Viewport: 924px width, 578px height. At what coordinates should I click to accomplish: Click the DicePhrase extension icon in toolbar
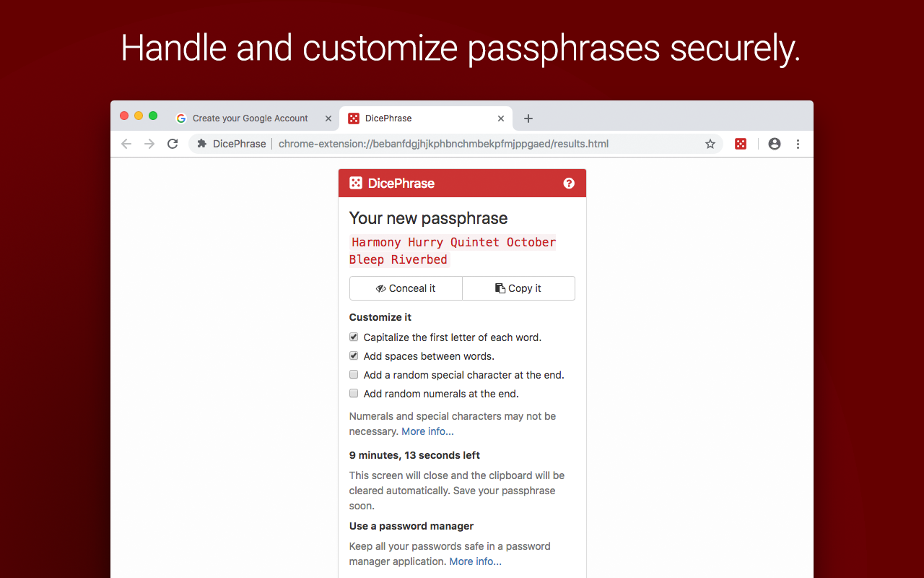pyautogui.click(x=741, y=144)
